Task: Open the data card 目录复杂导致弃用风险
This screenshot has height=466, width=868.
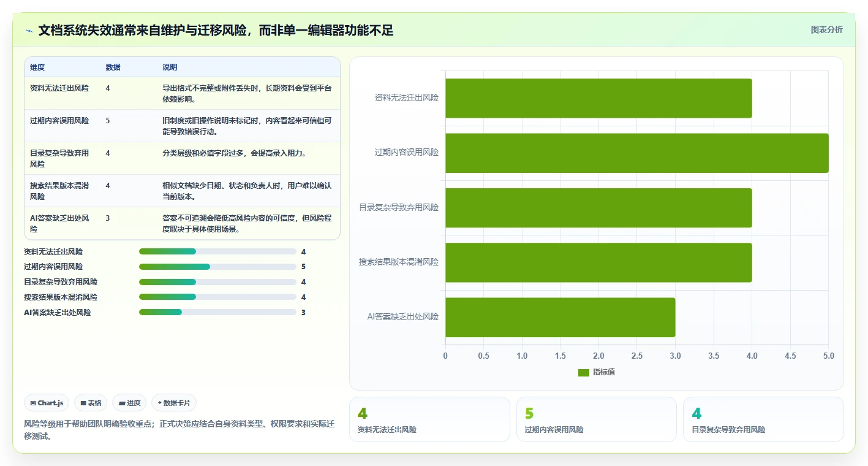Action: point(763,419)
